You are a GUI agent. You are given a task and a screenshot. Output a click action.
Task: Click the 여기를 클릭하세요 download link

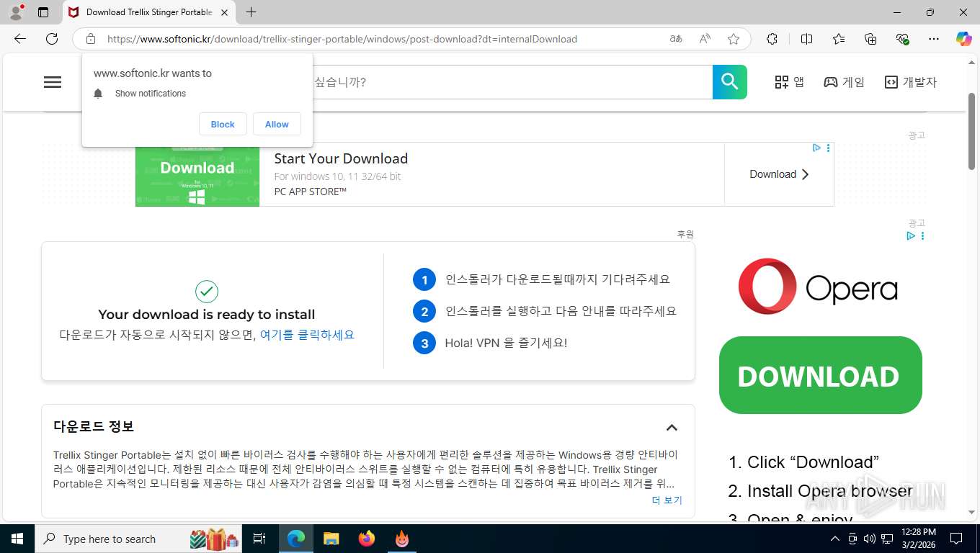pyautogui.click(x=307, y=335)
